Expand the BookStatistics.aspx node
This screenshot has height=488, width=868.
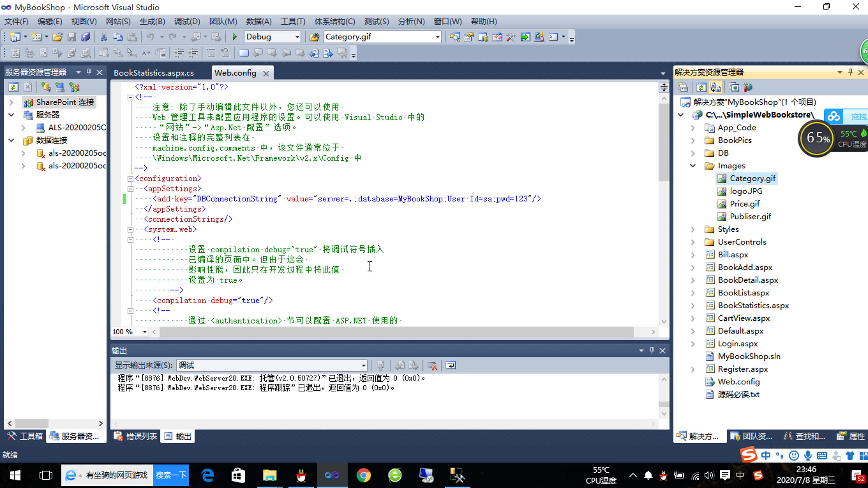pyautogui.click(x=693, y=305)
